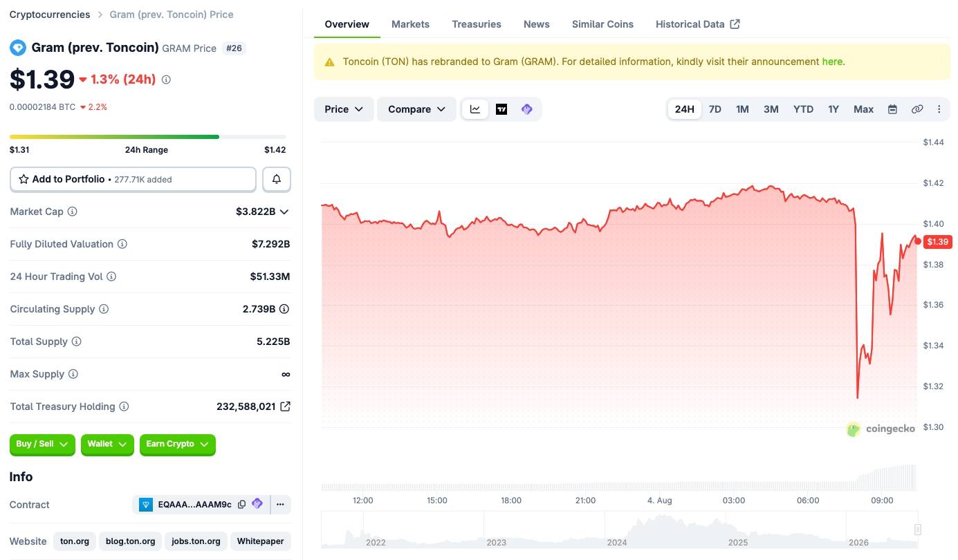Image resolution: width=958 pixels, height=560 pixels.
Task: Click the $51.33M trading volume value
Action: (270, 277)
